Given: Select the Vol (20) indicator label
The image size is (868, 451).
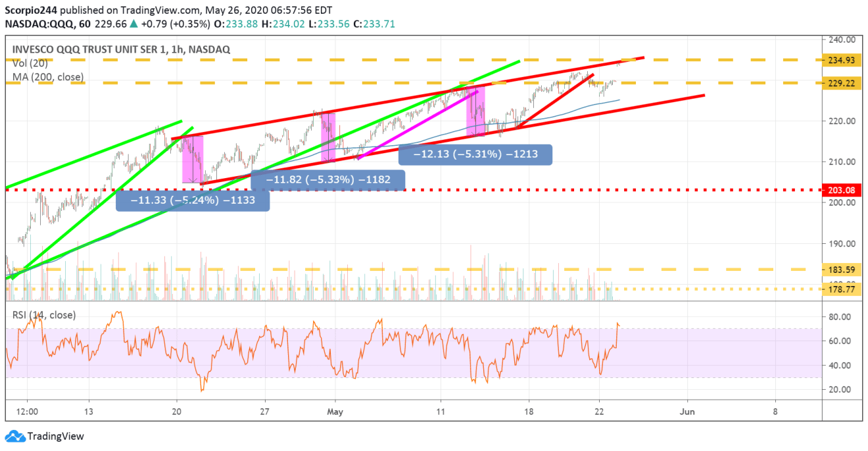Looking at the screenshot, I should click(30, 63).
